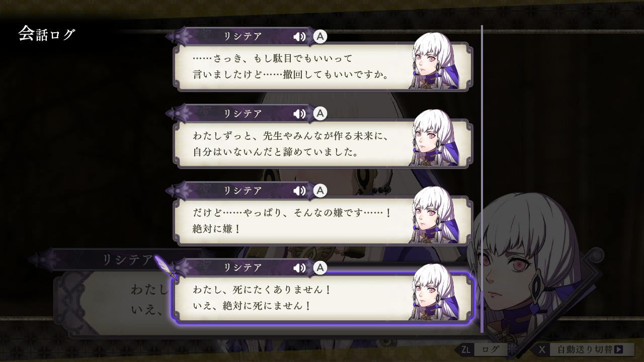Play voice for the 先生やみんなが作る未来 entry
The width and height of the screenshot is (644, 362).
click(x=299, y=114)
